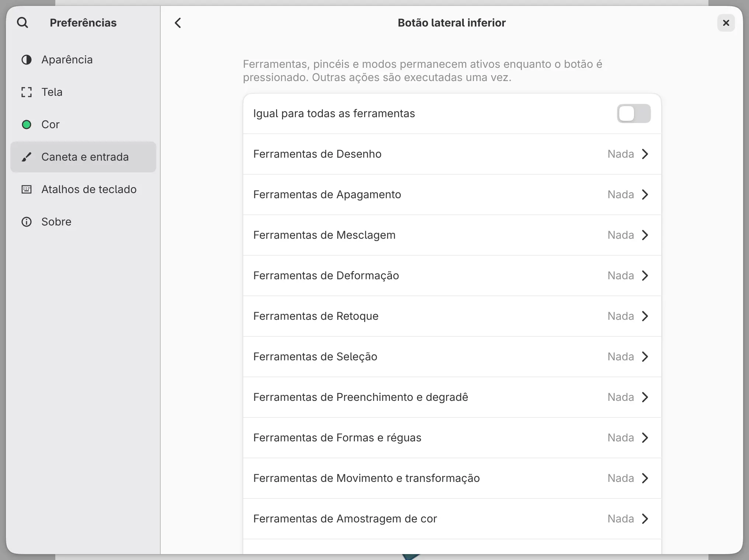Viewport: 749px width, 560px height.
Task: Expand chevron for Ferramentas de Retoque
Action: (x=645, y=316)
